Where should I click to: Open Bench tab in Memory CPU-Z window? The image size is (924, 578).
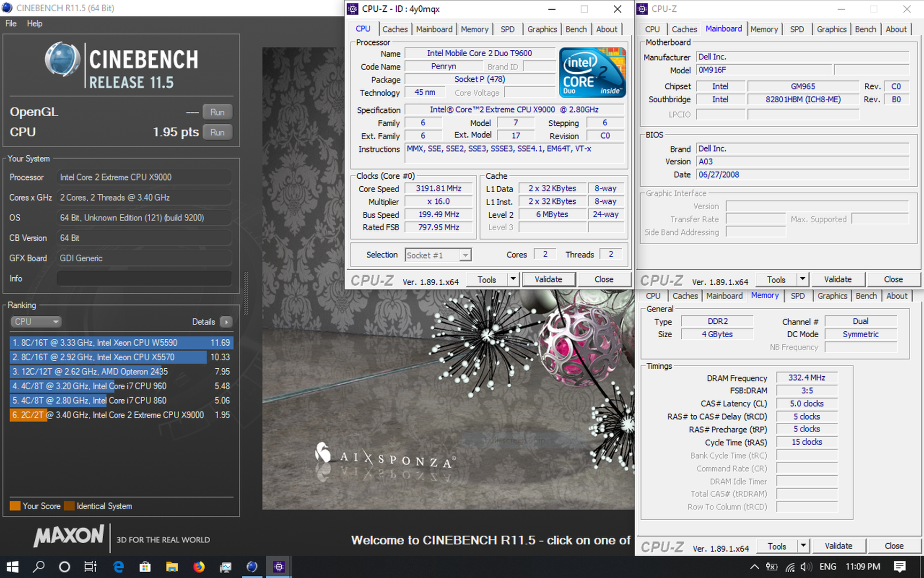point(866,295)
